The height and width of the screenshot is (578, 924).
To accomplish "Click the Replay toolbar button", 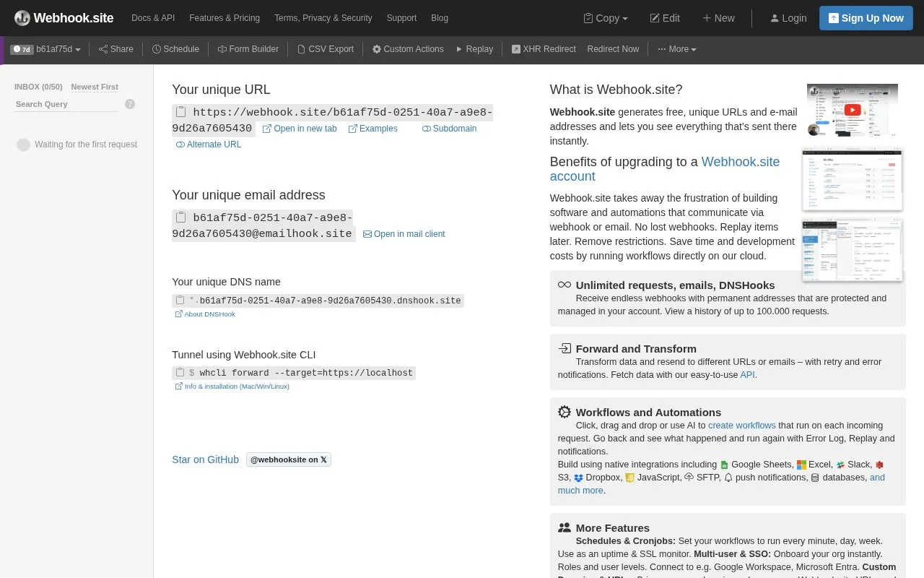I will tap(474, 49).
